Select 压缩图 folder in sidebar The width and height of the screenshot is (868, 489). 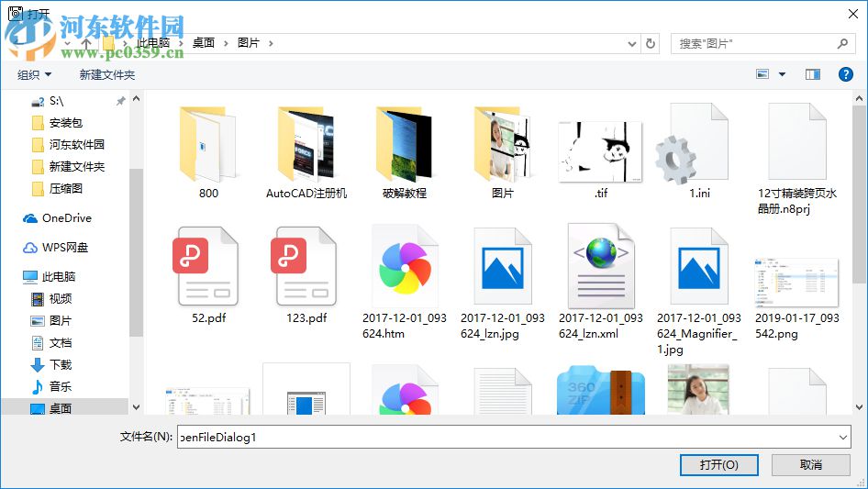[x=65, y=189]
